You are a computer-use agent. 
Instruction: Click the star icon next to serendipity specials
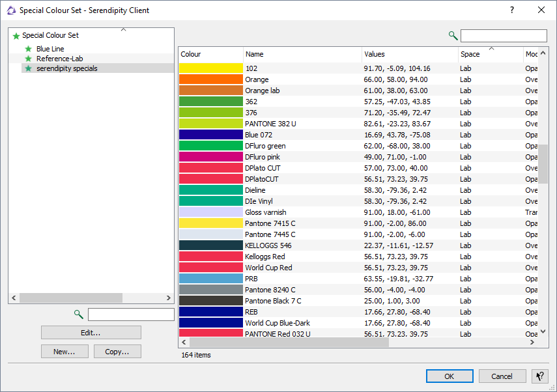[29, 68]
